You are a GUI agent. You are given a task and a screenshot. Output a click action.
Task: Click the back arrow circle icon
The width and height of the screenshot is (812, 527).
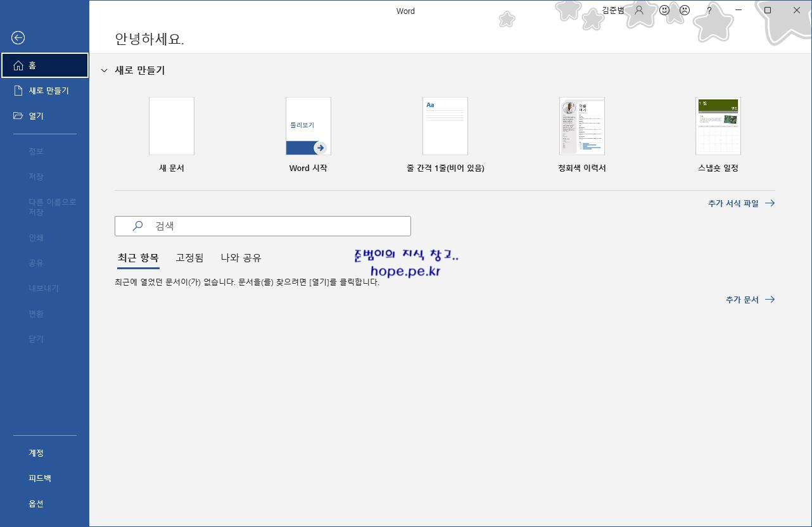click(18, 38)
